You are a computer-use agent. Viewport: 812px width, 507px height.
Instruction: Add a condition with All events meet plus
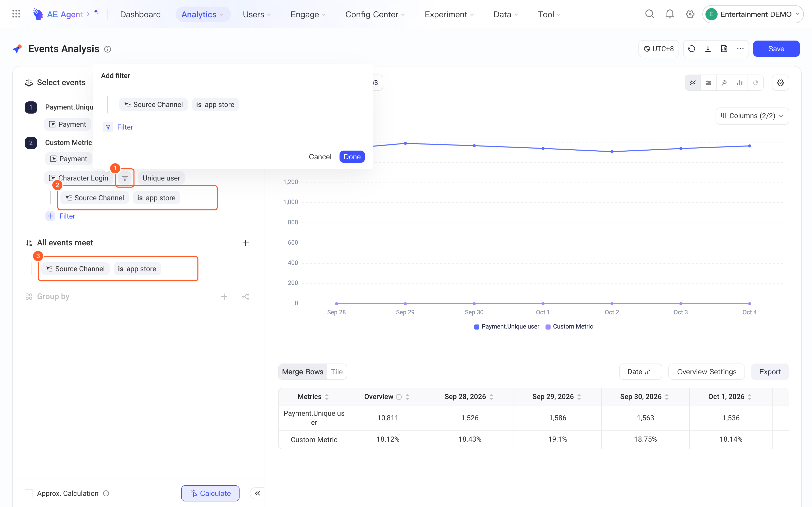tap(246, 243)
